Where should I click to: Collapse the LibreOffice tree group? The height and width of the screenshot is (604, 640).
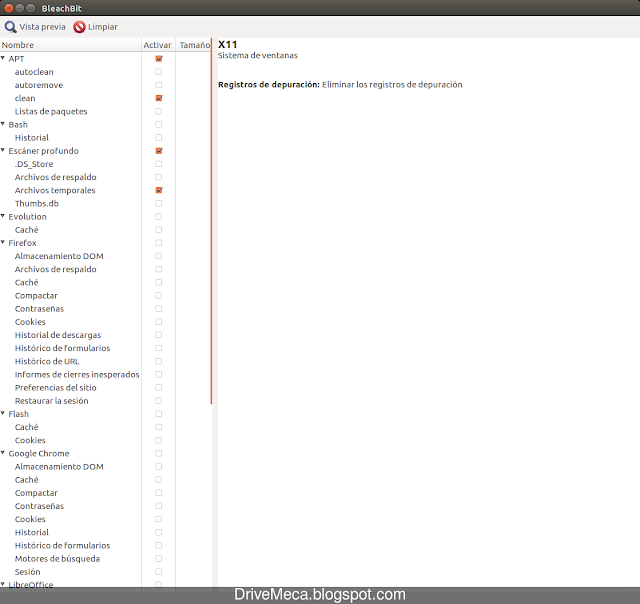coord(3,584)
